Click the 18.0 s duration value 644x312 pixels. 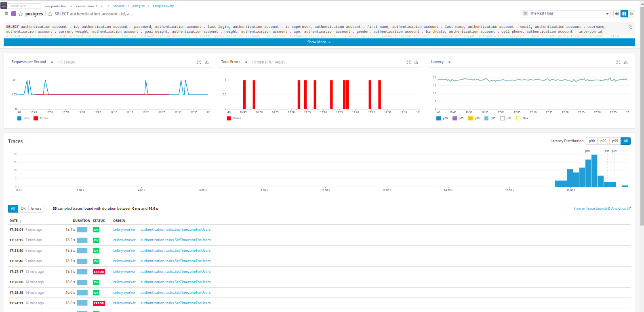pos(70,282)
